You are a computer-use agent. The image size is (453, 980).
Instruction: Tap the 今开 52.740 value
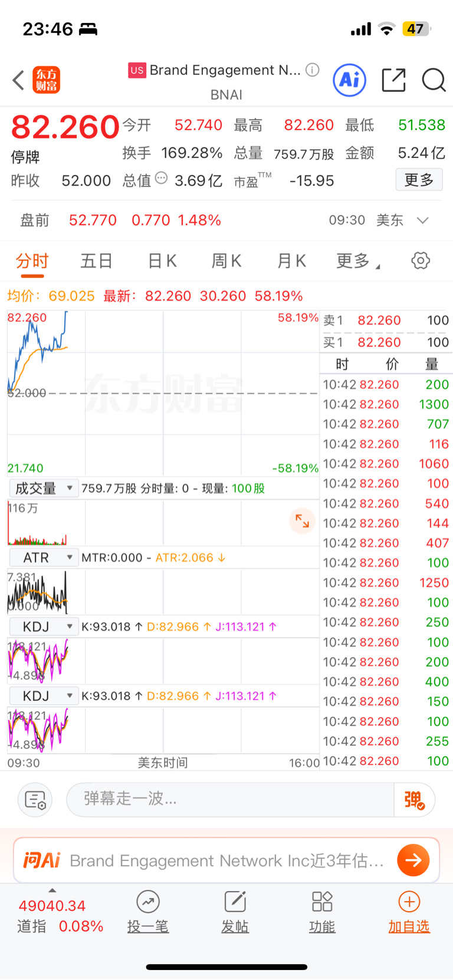(x=198, y=125)
